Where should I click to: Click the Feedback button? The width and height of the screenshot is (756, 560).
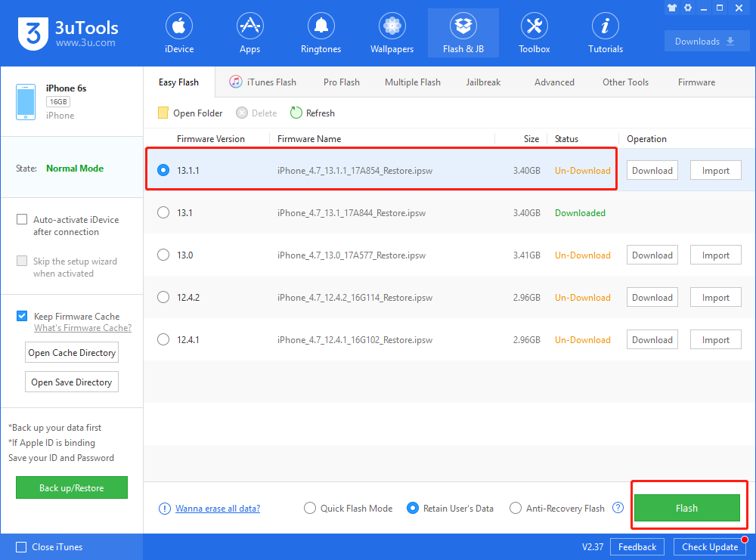[x=637, y=547]
